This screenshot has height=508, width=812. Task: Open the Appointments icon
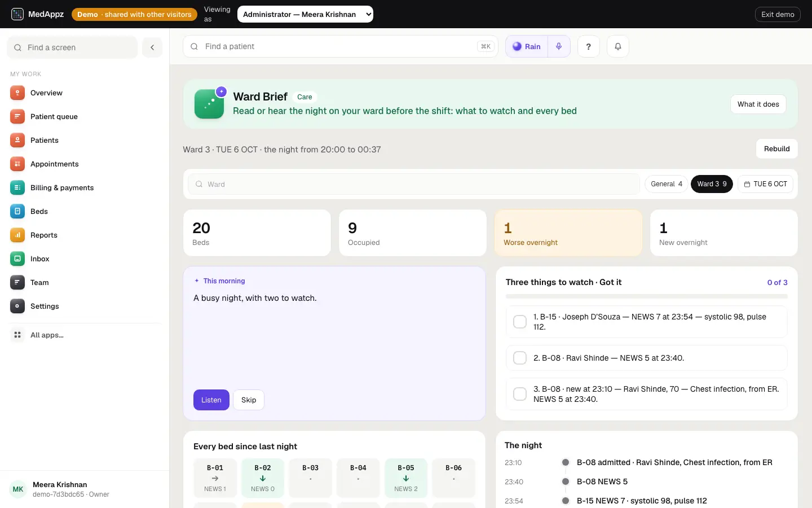point(17,164)
